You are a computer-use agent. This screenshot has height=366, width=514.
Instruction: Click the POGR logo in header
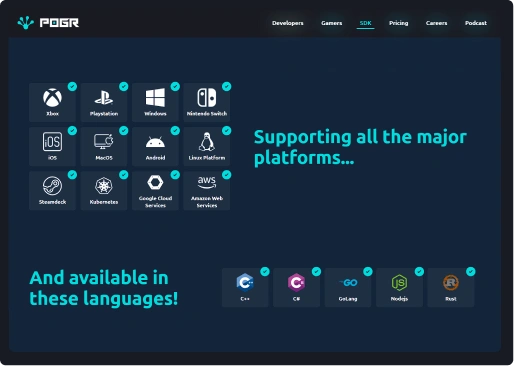(x=48, y=23)
